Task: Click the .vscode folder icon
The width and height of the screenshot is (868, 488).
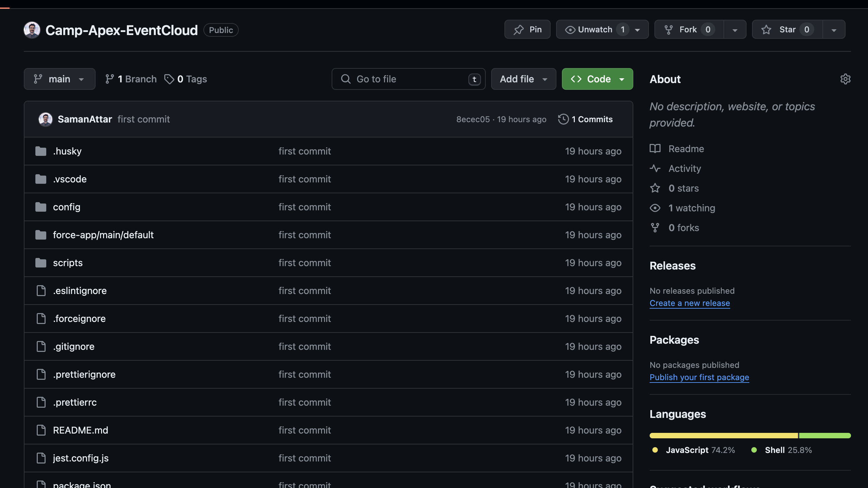Action: [41, 179]
